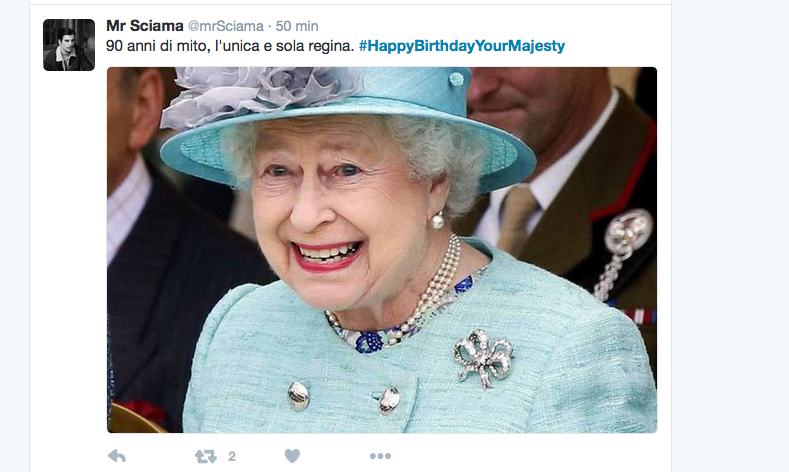Enlarge the Queen's photo in the tweet

click(381, 250)
